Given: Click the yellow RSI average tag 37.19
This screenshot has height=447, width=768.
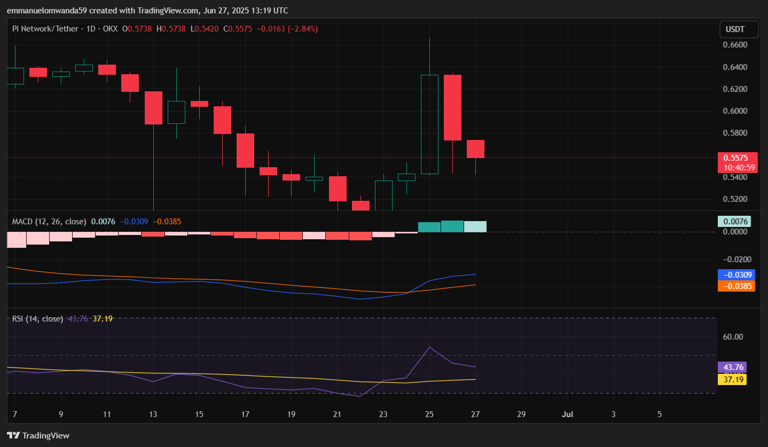Looking at the screenshot, I should 735,380.
